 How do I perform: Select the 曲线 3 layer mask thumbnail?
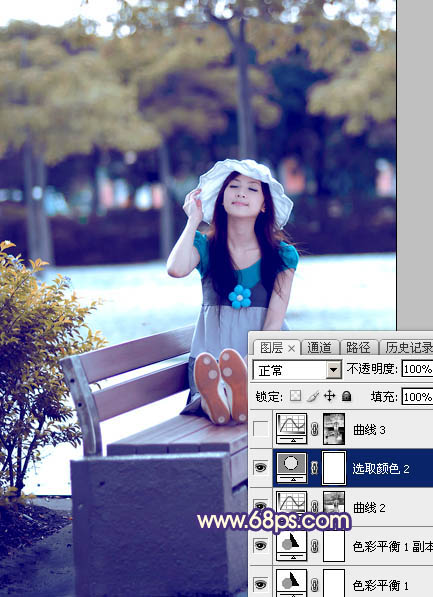click(x=334, y=429)
